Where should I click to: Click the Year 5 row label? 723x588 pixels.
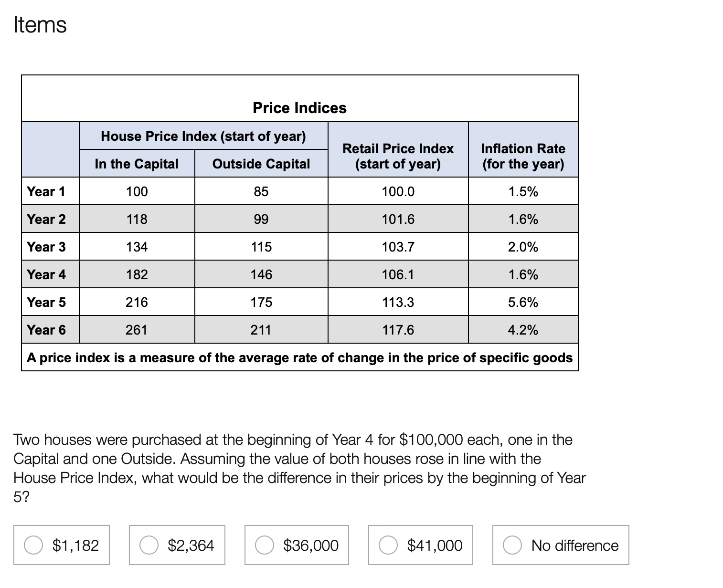(46, 302)
